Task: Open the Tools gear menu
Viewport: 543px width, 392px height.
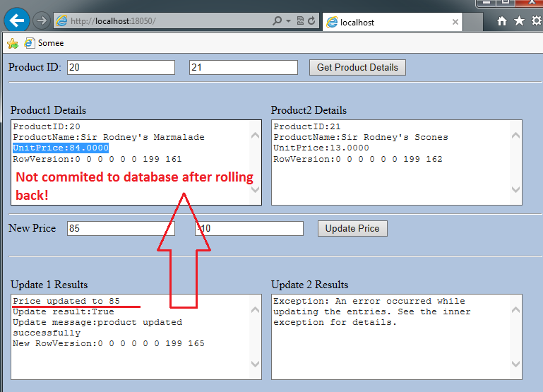Action: pyautogui.click(x=536, y=21)
